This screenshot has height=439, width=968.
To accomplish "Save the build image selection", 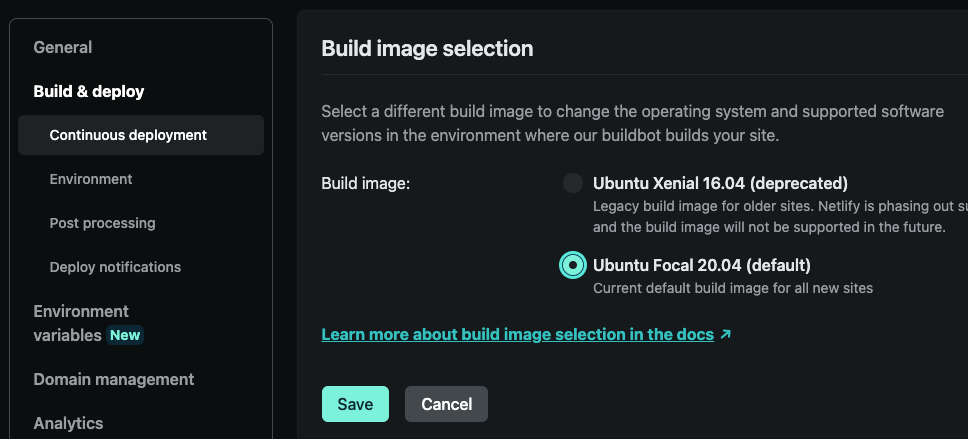I will [x=355, y=404].
